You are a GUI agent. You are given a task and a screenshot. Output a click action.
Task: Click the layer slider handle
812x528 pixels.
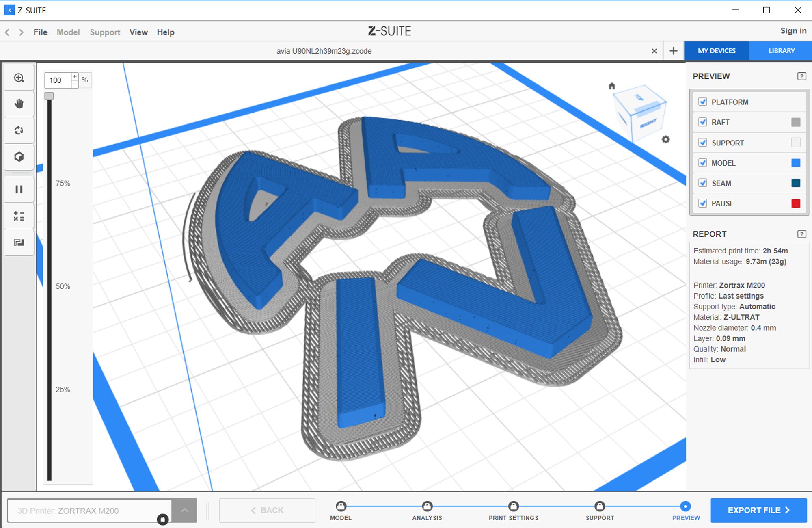49,96
